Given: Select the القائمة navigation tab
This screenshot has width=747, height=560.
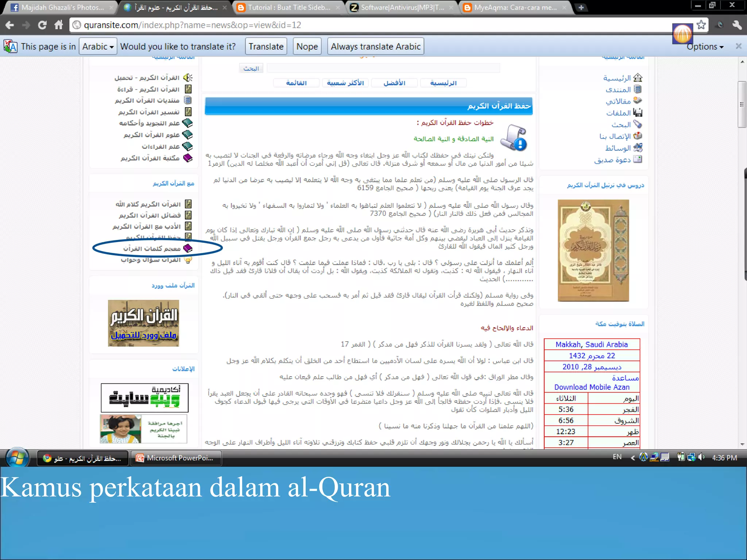Looking at the screenshot, I should point(296,83).
